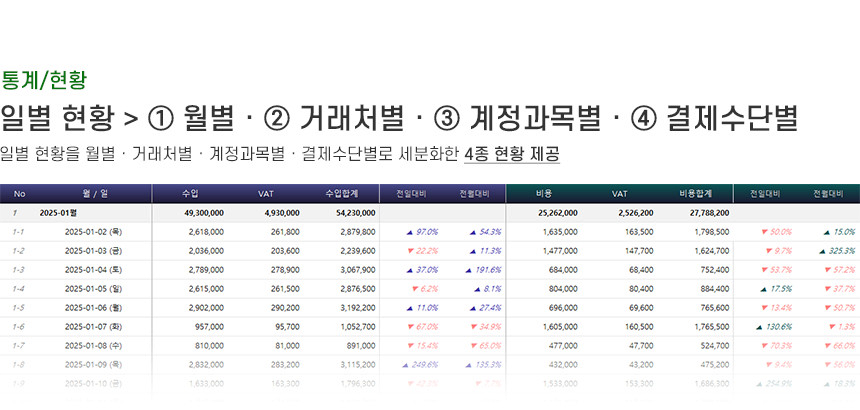Select the 2025-01-02 (목) date cell
The width and height of the screenshot is (860, 410).
(93, 231)
